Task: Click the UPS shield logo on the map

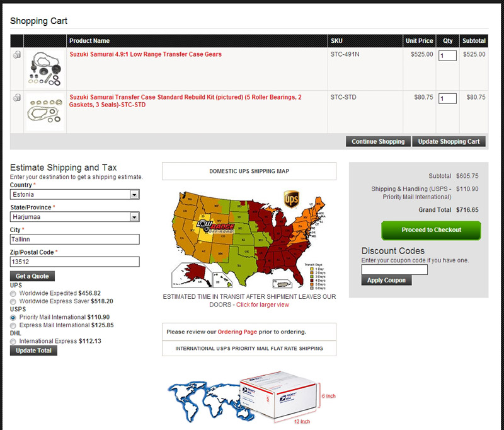Action: [x=292, y=199]
